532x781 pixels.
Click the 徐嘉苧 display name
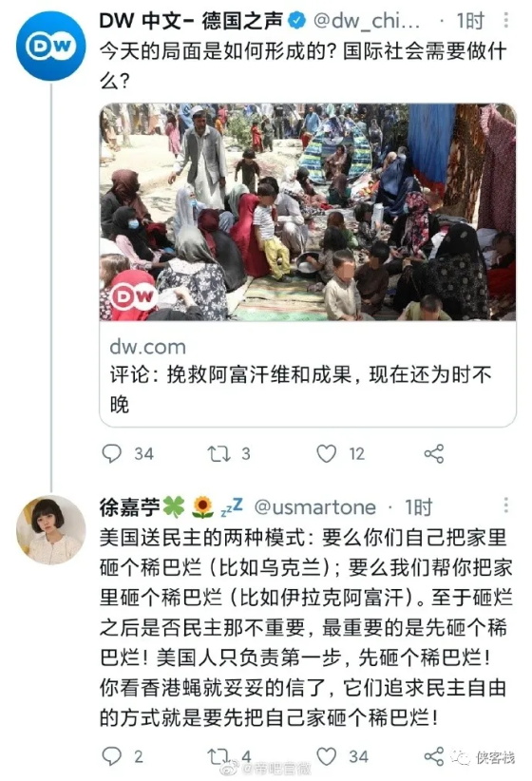(x=129, y=507)
